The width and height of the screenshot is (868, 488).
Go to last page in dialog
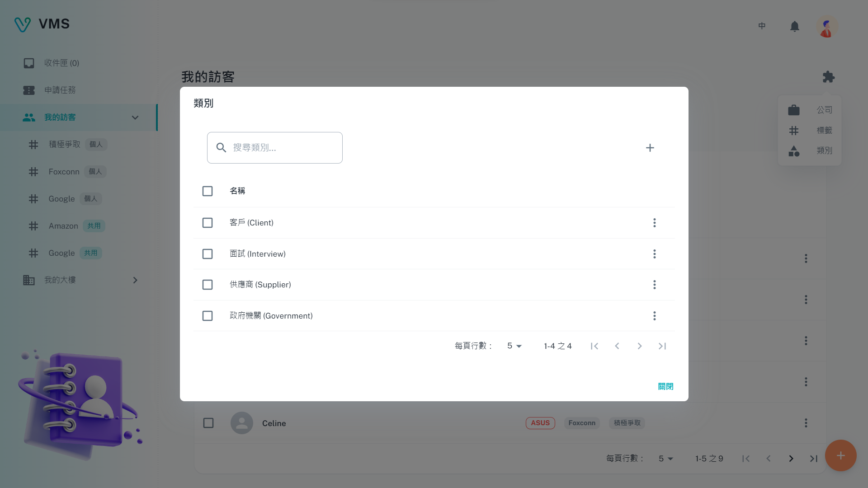pos(662,346)
